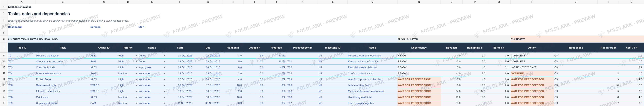
Task: Select the TRADE owner cell in T07 row
Action: pyautogui.click(x=104, y=91)
